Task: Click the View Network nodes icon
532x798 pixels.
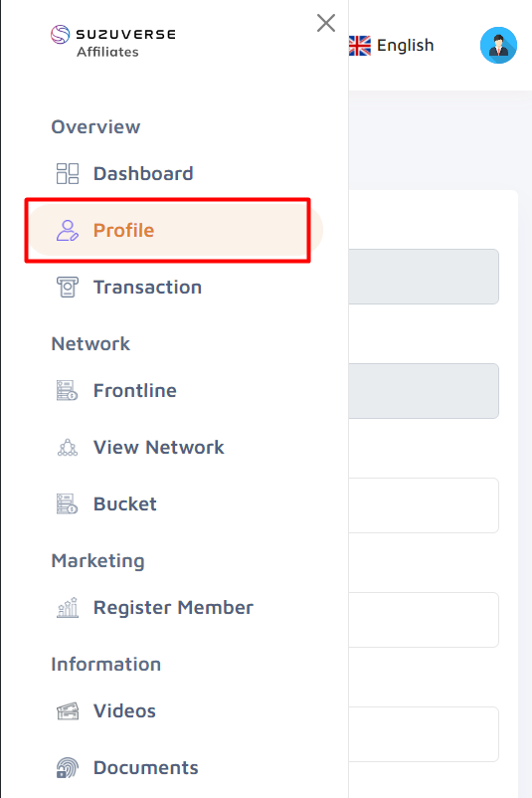Action: tap(68, 448)
